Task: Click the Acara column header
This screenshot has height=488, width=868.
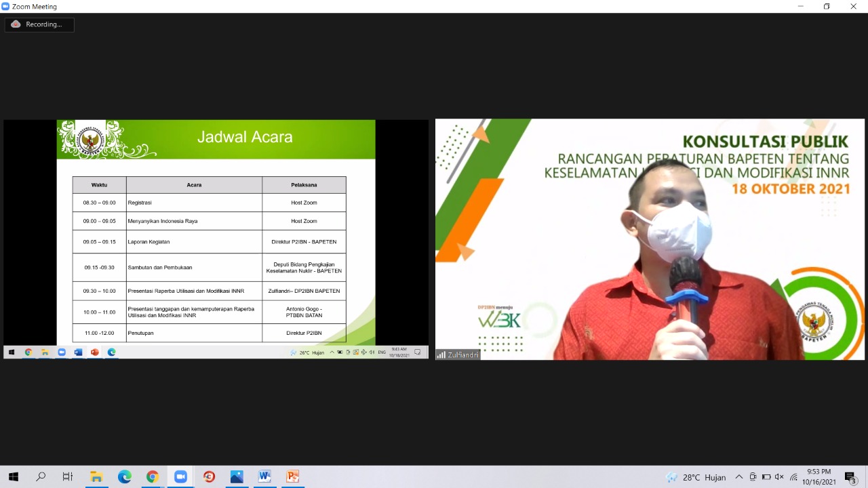Action: pos(194,185)
